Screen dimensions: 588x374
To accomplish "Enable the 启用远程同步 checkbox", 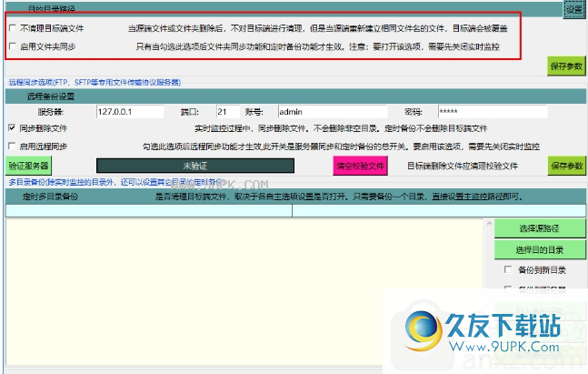I will tap(12, 147).
